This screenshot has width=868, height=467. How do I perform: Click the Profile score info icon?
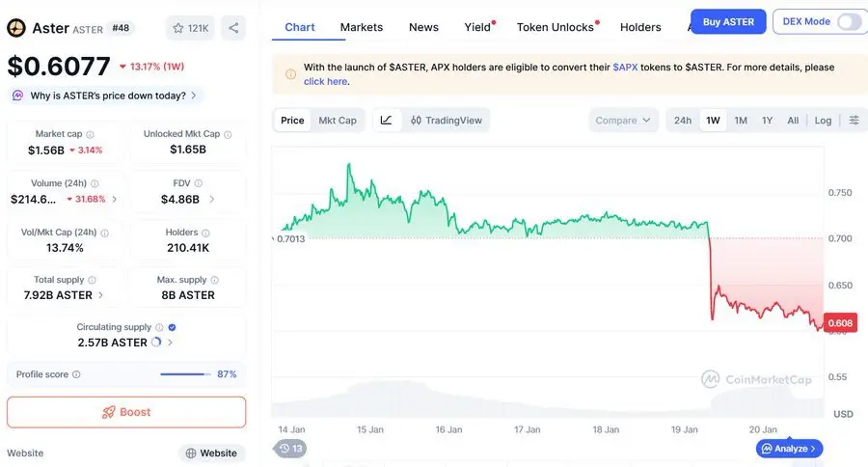[76, 374]
